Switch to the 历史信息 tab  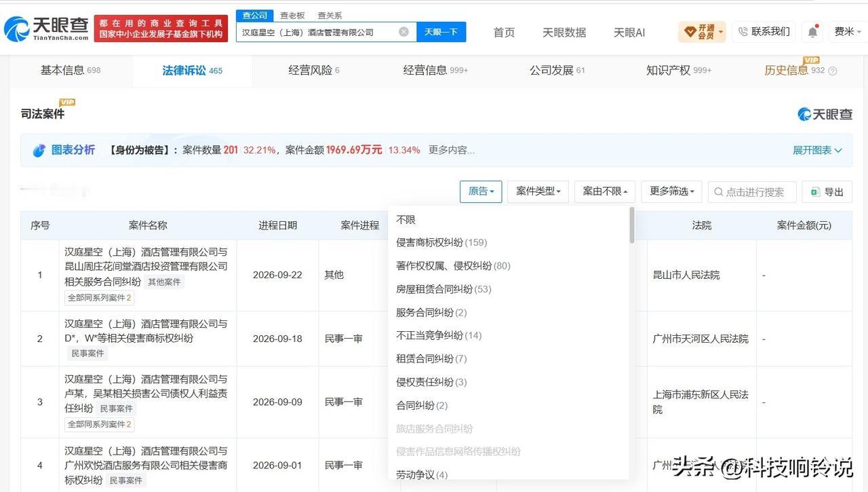pyautogui.click(x=794, y=71)
